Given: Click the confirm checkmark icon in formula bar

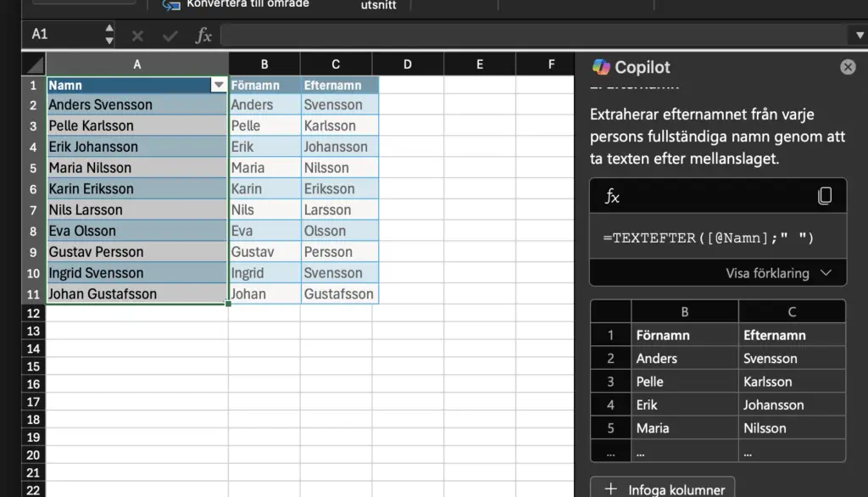Looking at the screenshot, I should click(170, 36).
